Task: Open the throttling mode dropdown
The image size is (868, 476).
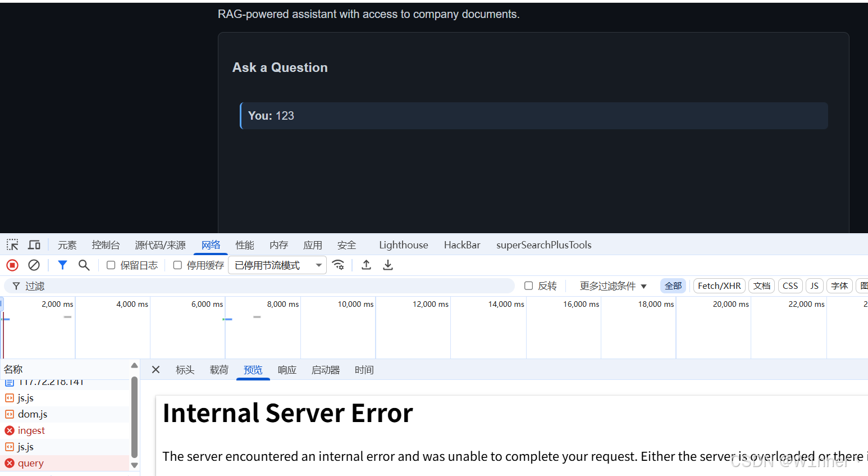Action: point(277,265)
